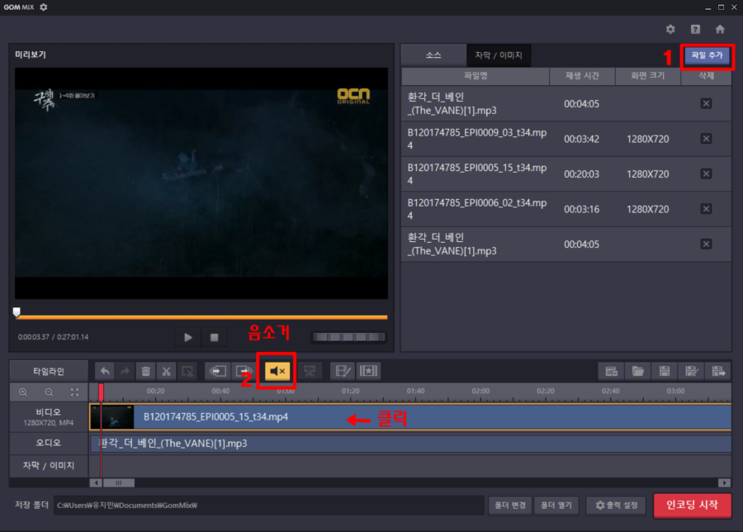743x532 pixels.
Task: Click the 재생 시간 column header
Action: tap(582, 76)
